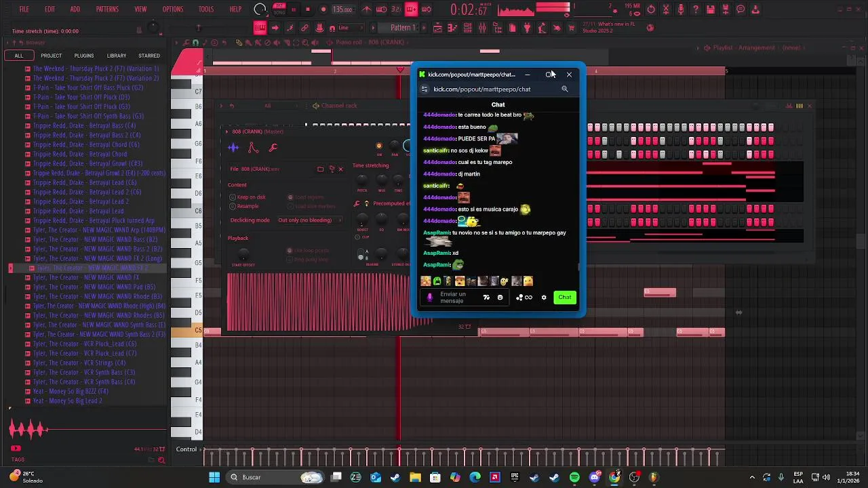The width and height of the screenshot is (868, 488).
Task: Open the TOOLS menu
Action: 206,9
